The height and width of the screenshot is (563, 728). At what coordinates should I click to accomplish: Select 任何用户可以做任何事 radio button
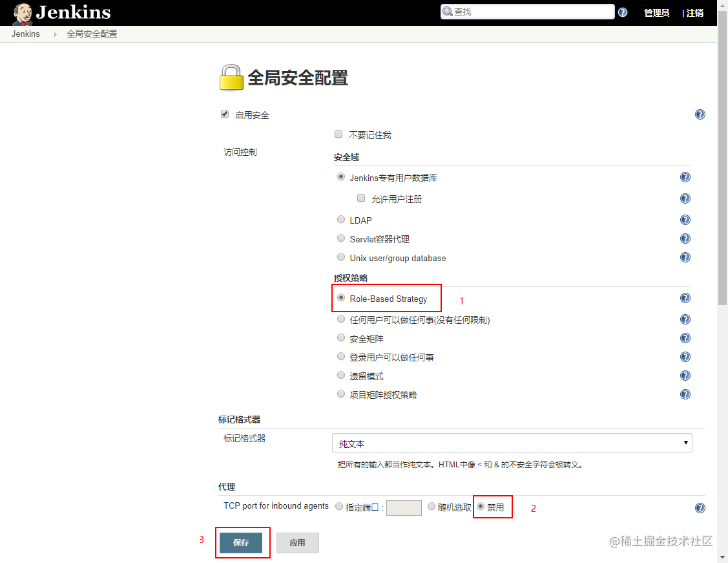[x=341, y=319]
